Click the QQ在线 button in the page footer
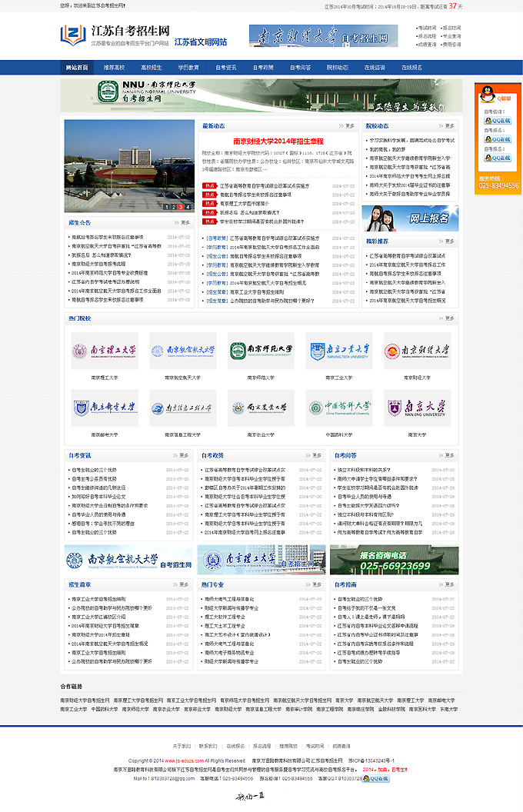This screenshot has width=523, height=812. pyautogui.click(x=375, y=778)
